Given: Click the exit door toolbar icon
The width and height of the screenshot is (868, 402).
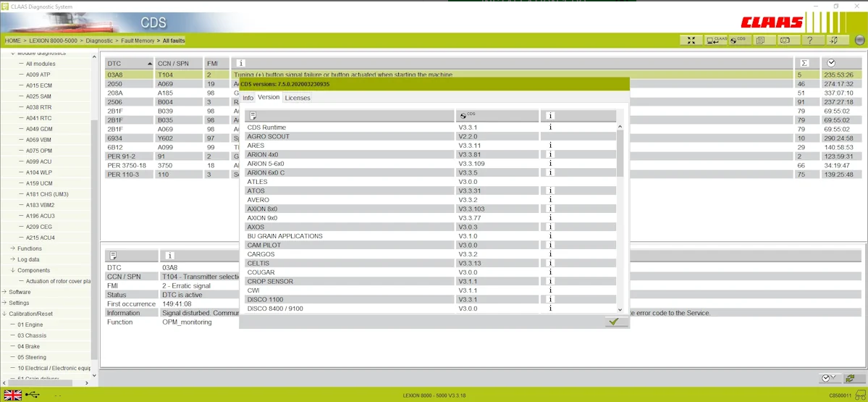Looking at the screenshot, I should (x=835, y=41).
